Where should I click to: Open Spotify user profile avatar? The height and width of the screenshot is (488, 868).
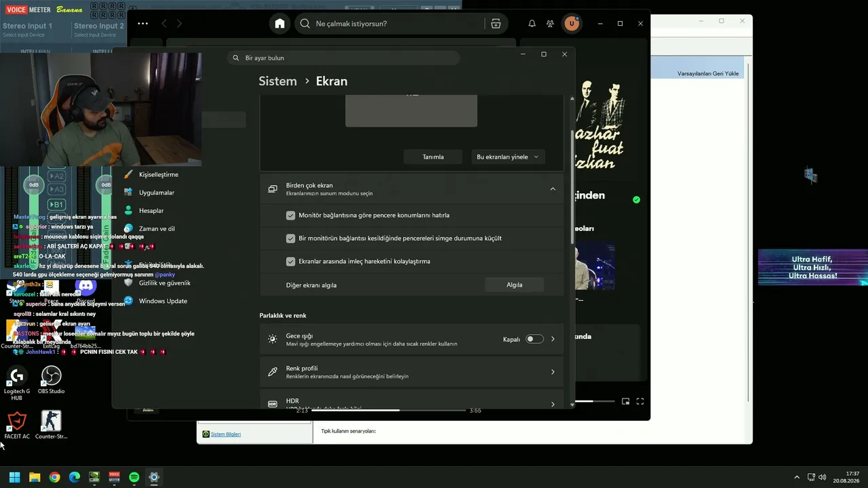coord(572,24)
